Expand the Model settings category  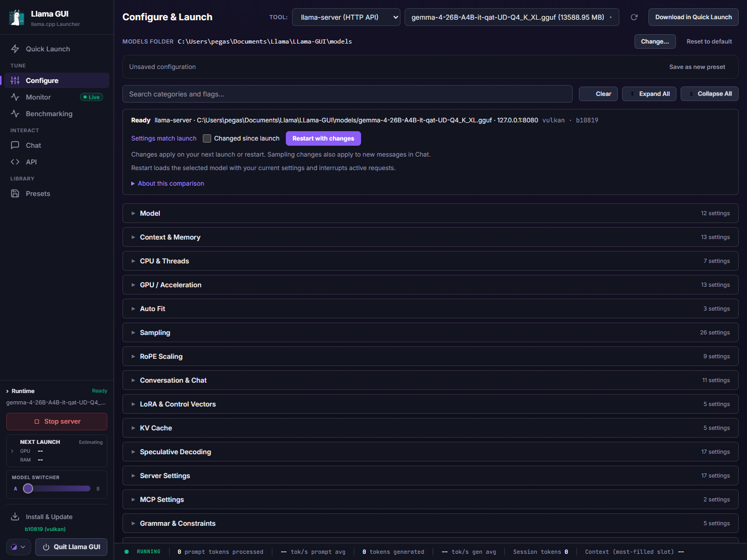430,213
